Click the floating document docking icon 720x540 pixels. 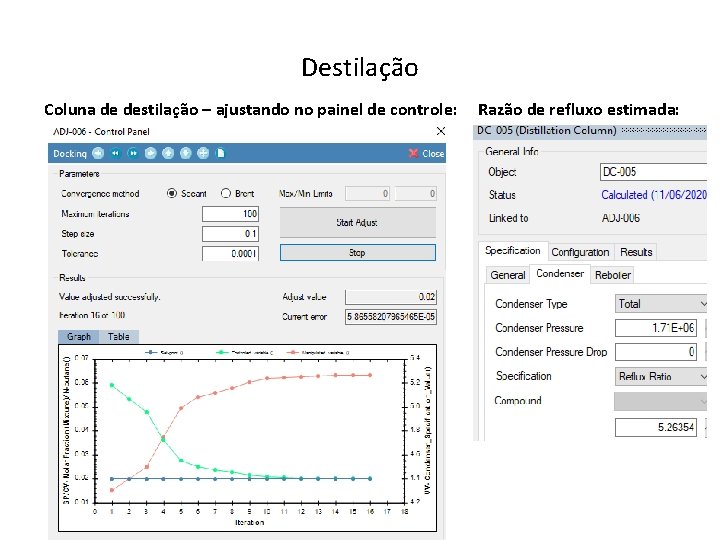tap(220, 153)
